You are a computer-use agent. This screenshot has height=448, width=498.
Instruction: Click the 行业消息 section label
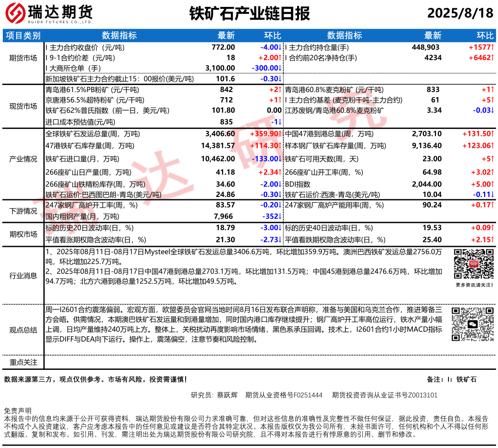[23, 276]
